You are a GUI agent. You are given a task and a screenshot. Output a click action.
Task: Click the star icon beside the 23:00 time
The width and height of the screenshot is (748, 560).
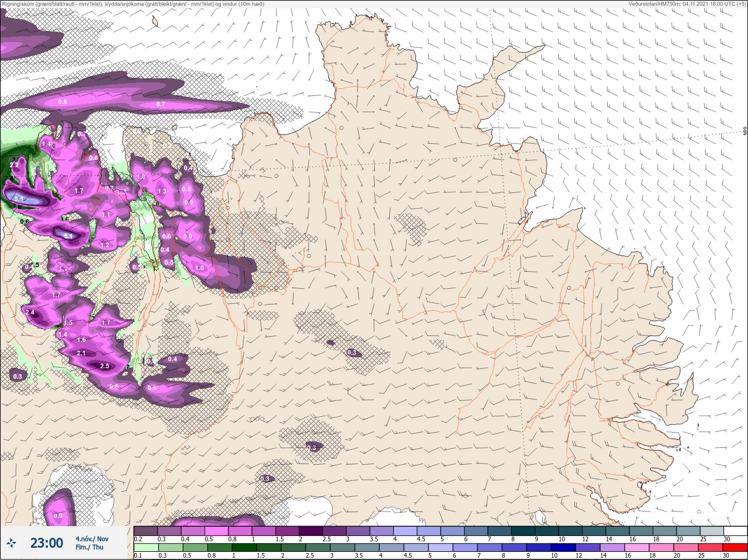[12, 543]
